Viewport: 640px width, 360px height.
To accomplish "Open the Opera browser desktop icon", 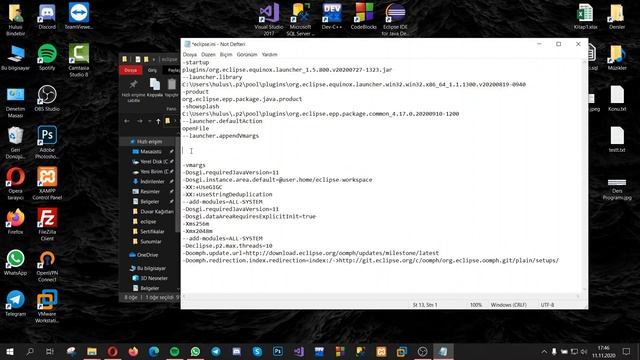I will point(16,183).
